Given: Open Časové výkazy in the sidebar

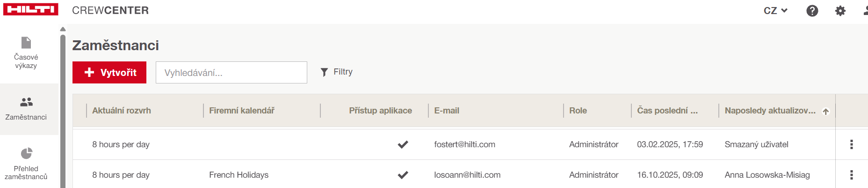Looking at the screenshot, I should (26, 53).
